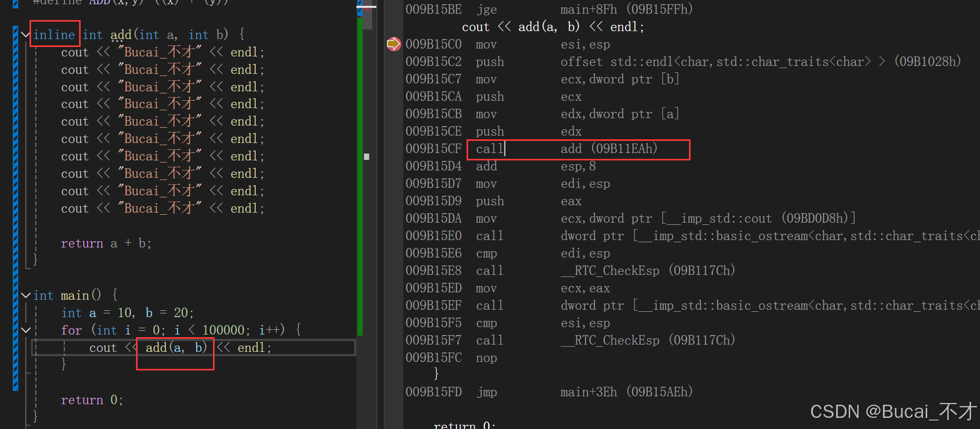Screen dimensions: 980x429
Task: Select disassembly line 009B15DA mov ecx,__imp_std::cout
Action: click(630, 218)
